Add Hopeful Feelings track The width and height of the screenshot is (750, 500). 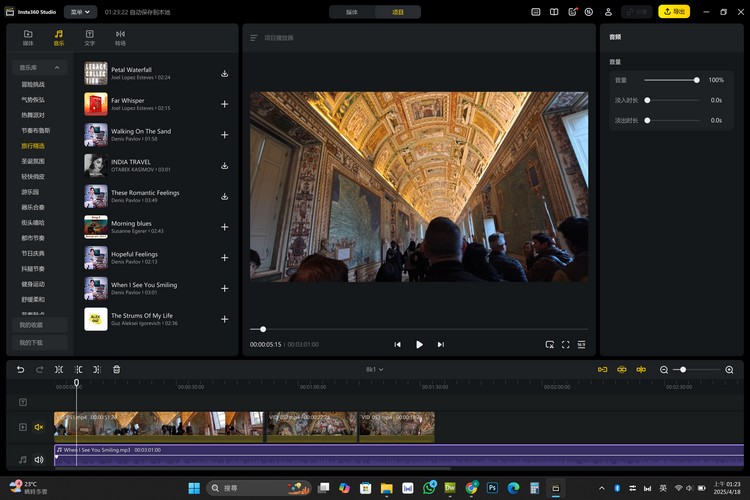pos(224,257)
